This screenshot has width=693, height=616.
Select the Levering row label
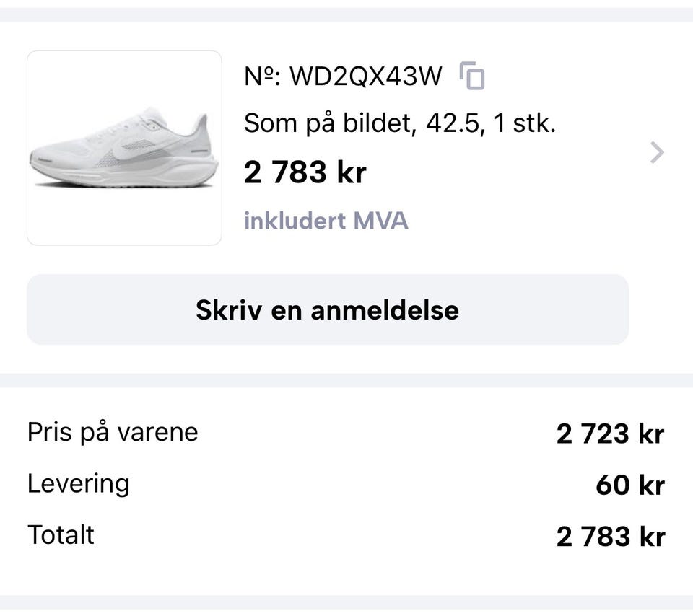point(79,484)
